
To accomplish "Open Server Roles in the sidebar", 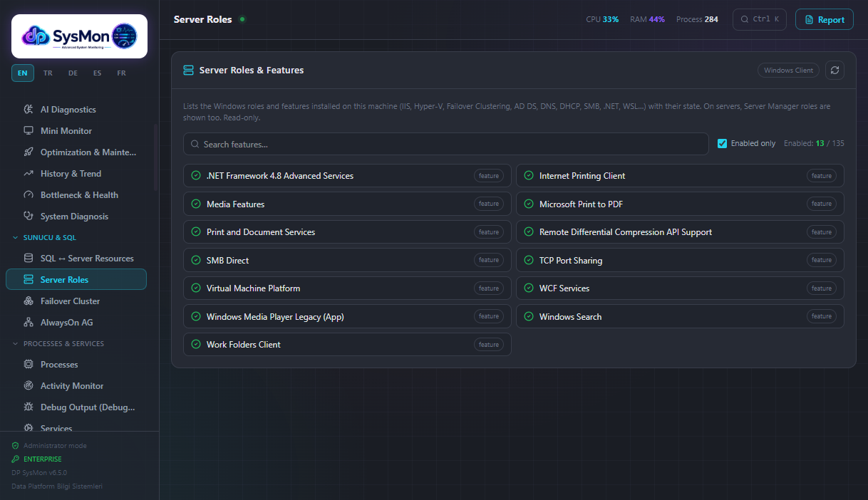I will pos(76,279).
